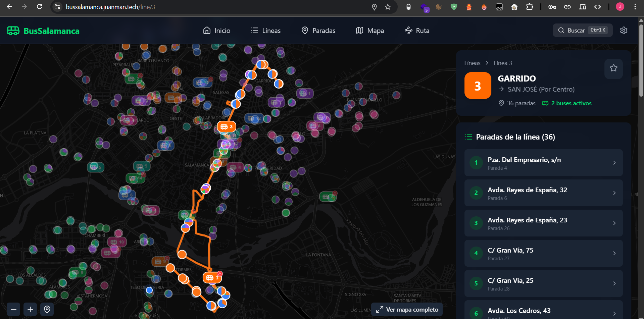Click Líneas breadcrumb link
The height and width of the screenshot is (319, 644).
(472, 63)
